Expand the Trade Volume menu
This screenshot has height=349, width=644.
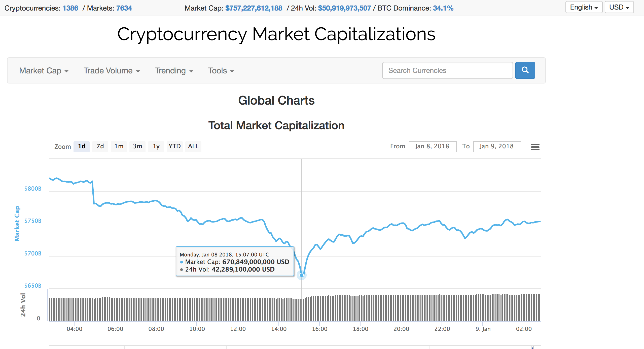(112, 71)
